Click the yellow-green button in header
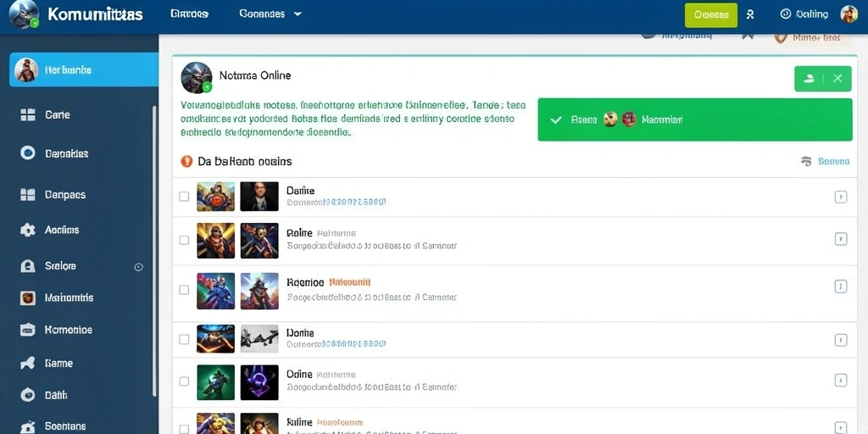Screen dimensions: 868x434 711,15
